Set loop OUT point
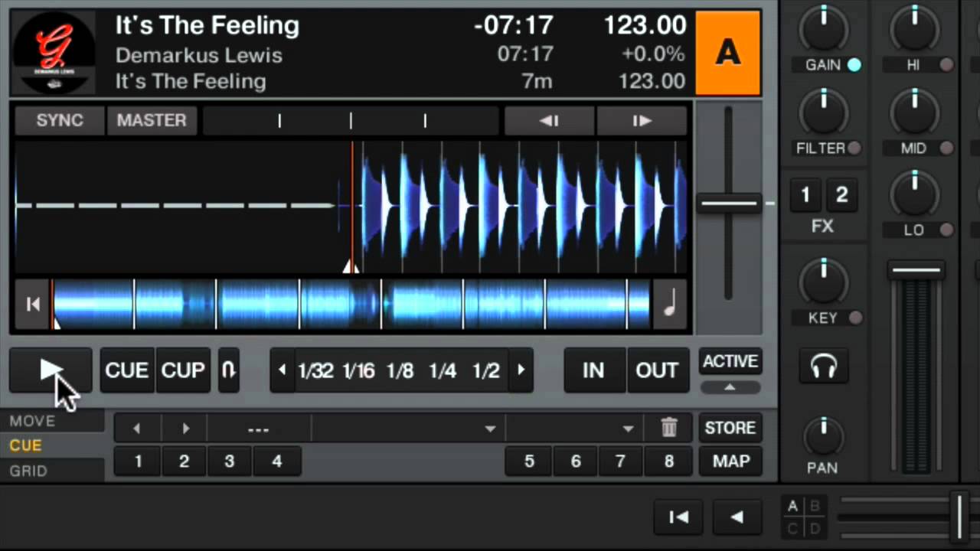Screen dimensions: 980x551 click(657, 370)
